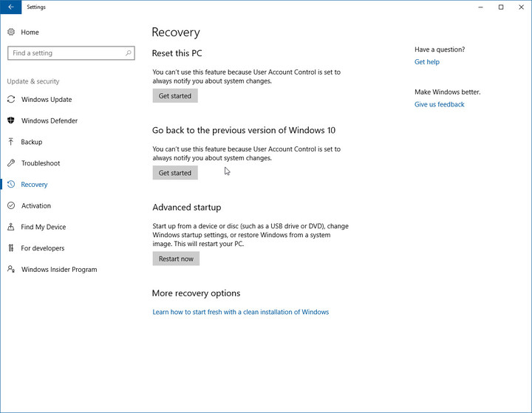This screenshot has width=532, height=413.
Task: Click the search magnifier icon in the settings box
Action: [x=129, y=53]
